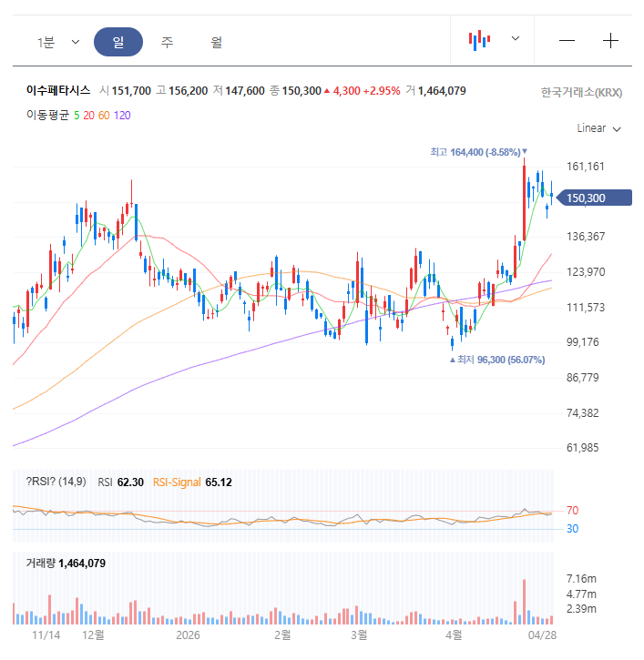
Task: Click the 2026 date axis label
Action: point(188,635)
